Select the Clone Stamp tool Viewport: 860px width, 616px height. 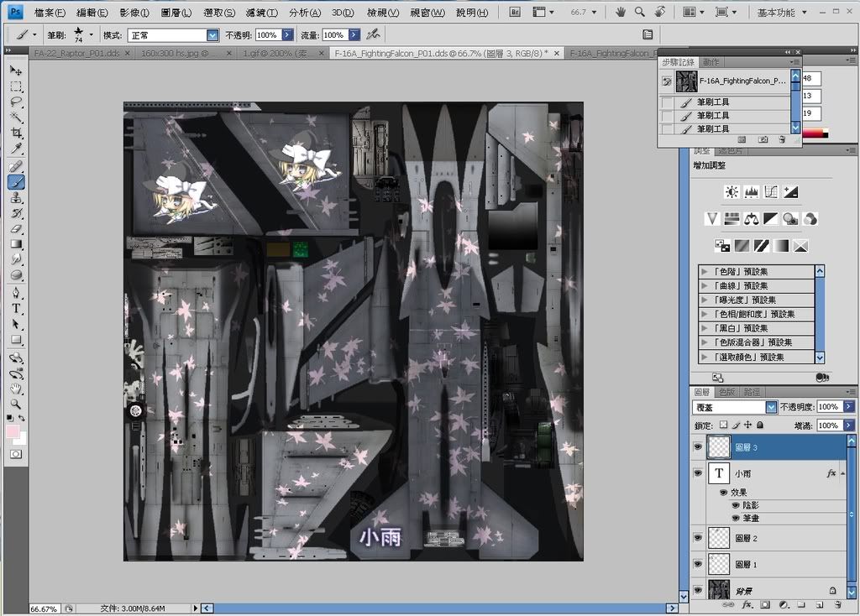pos(16,197)
